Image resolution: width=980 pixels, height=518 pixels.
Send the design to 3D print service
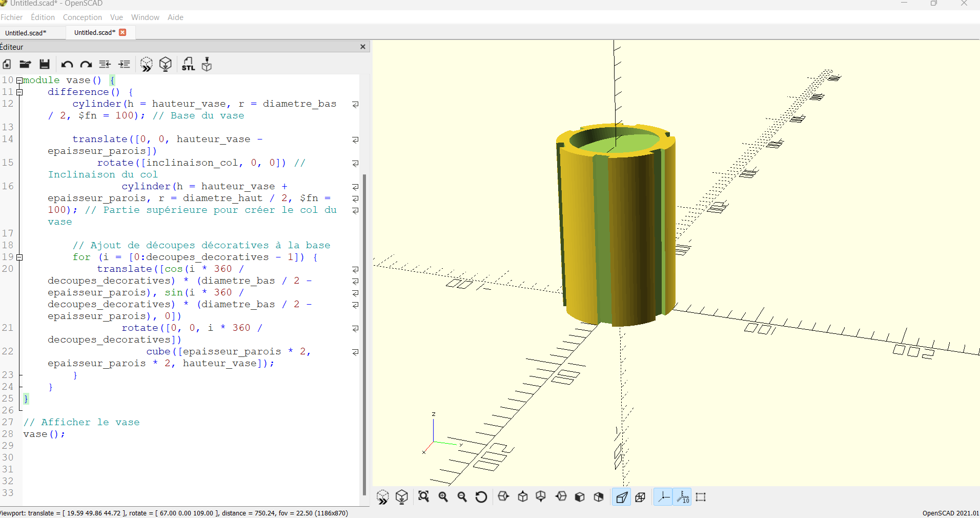pos(207,64)
